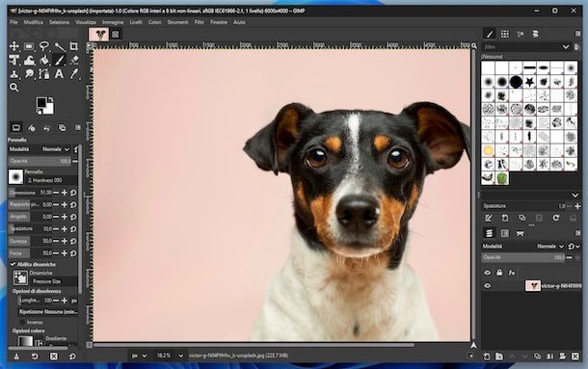Select the Zoom magnifier tool
The height and width of the screenshot is (369, 588).
tap(14, 88)
